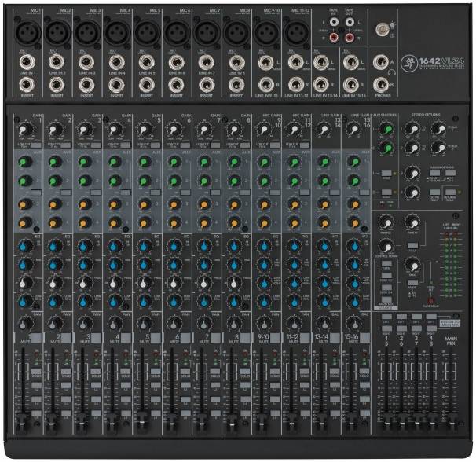Screen dimensions: 476x462
Task: Toggle the channel 1 Mute switch
Action: (x=37, y=338)
